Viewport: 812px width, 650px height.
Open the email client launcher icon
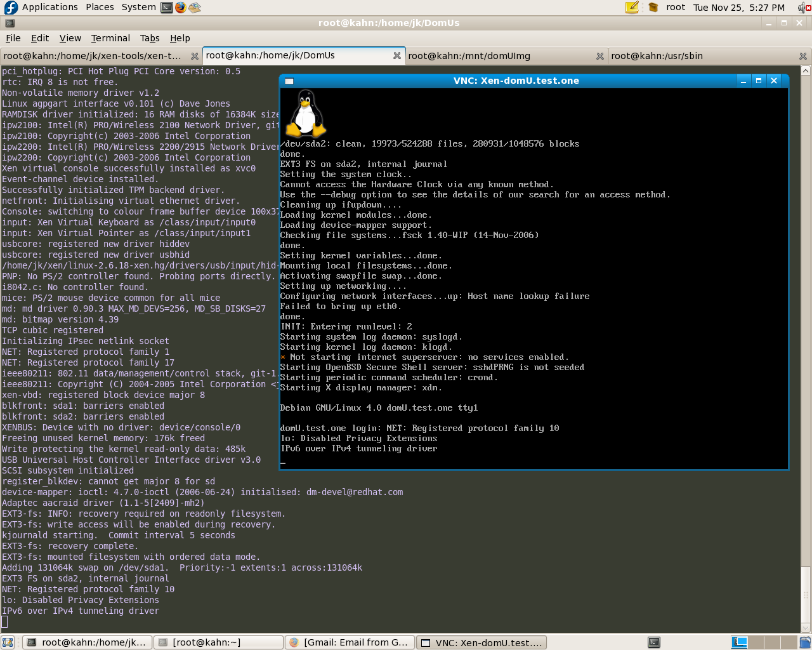coord(195,8)
